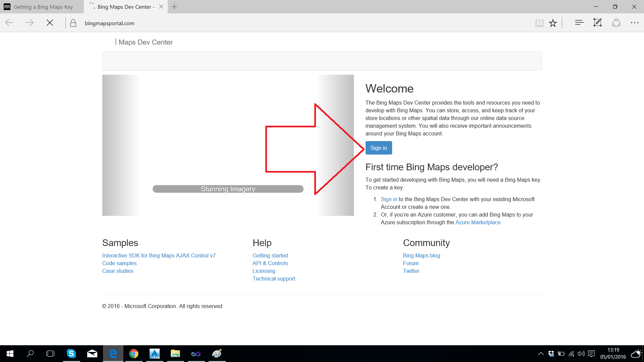This screenshot has width=644, height=362.
Task: Select Microsoft Edge taskbar icon
Action: [x=113, y=354]
